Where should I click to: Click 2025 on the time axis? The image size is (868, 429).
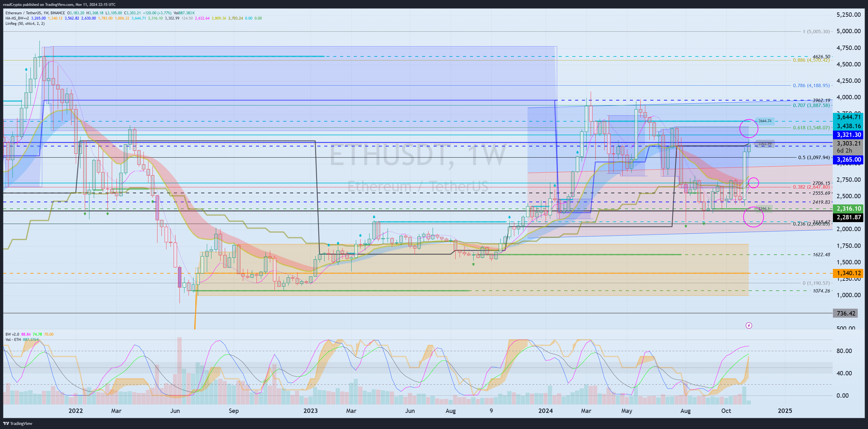pos(785,410)
